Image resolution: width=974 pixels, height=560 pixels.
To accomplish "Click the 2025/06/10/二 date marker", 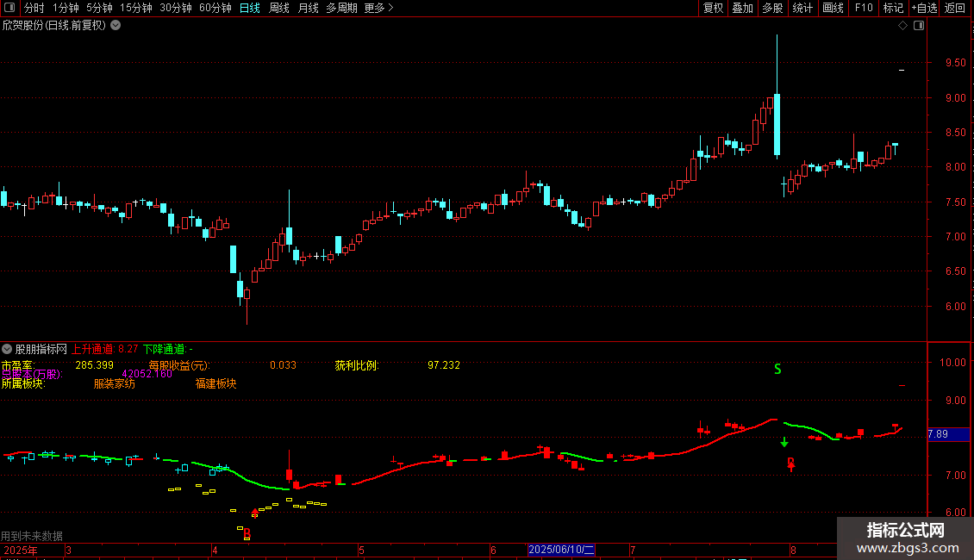I will point(561,550).
